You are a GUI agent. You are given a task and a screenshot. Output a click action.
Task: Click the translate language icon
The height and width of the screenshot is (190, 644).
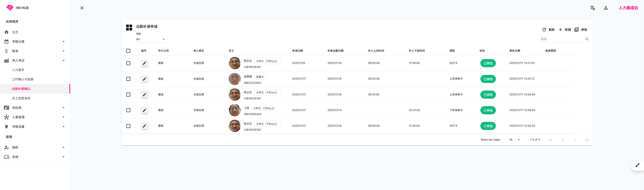(x=592, y=8)
